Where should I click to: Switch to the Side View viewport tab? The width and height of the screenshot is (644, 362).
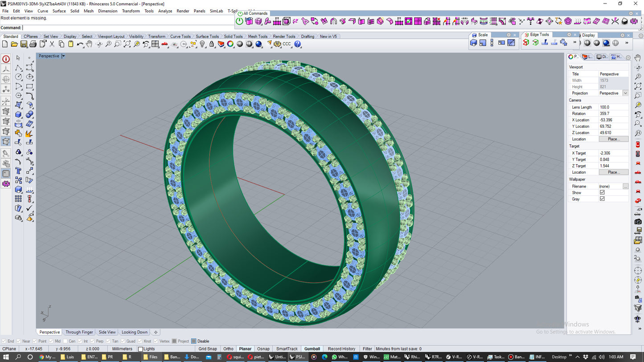[107, 332]
